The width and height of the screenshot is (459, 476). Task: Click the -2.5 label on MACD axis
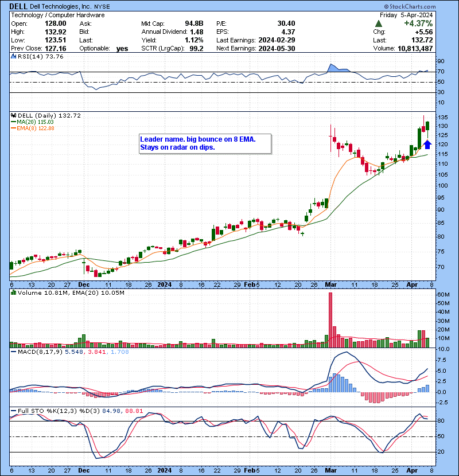click(442, 403)
